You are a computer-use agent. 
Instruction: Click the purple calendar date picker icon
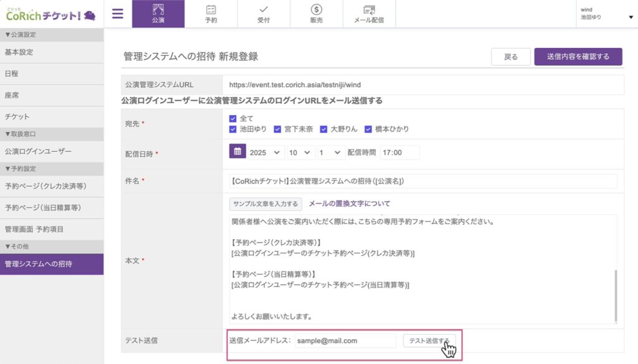coord(237,152)
